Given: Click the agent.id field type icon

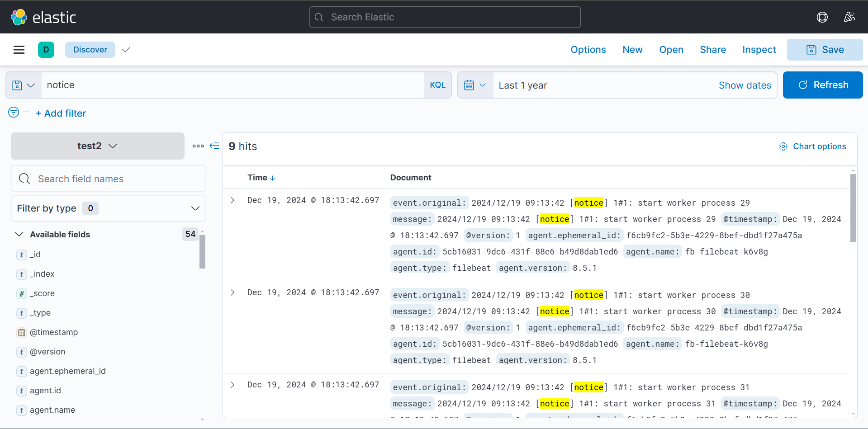Looking at the screenshot, I should (21, 391).
